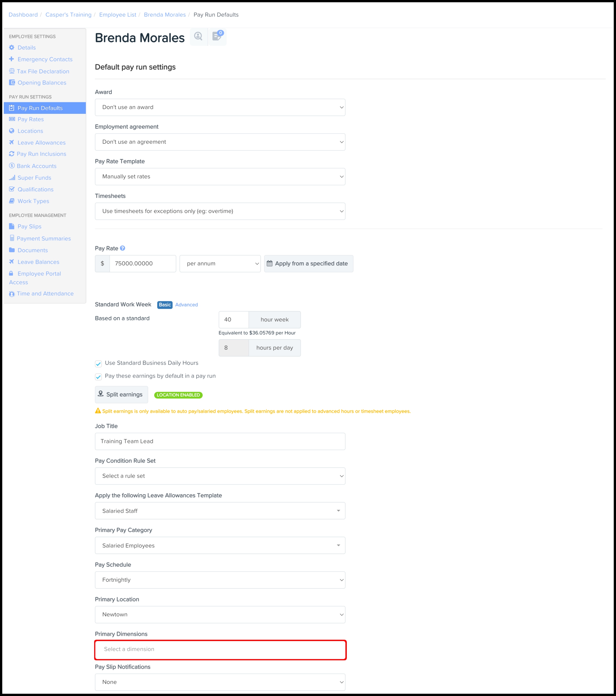Open Pay Rates in the sidebar

click(31, 119)
